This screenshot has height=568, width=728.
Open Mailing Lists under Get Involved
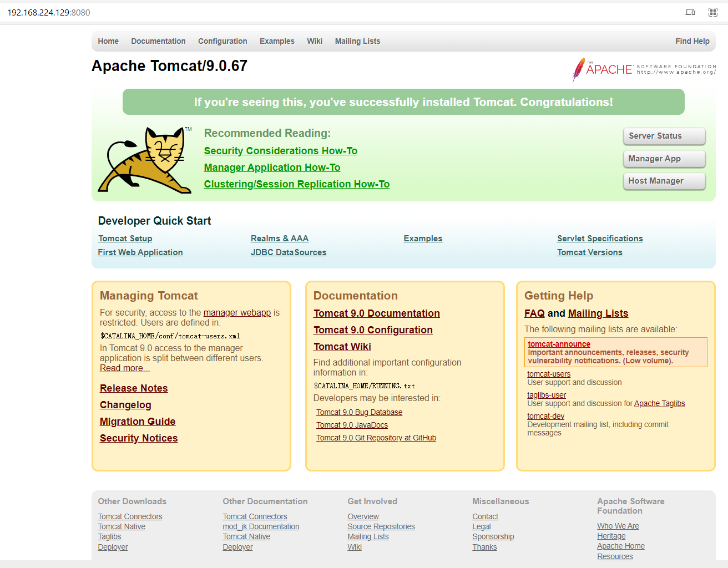[368, 536]
